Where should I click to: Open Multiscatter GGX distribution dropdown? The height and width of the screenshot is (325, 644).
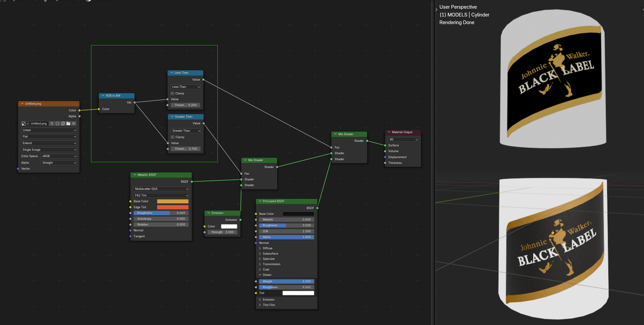tap(161, 189)
